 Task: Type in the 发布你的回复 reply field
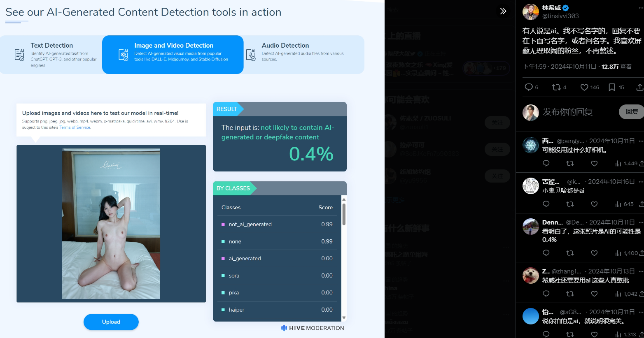tap(576, 112)
